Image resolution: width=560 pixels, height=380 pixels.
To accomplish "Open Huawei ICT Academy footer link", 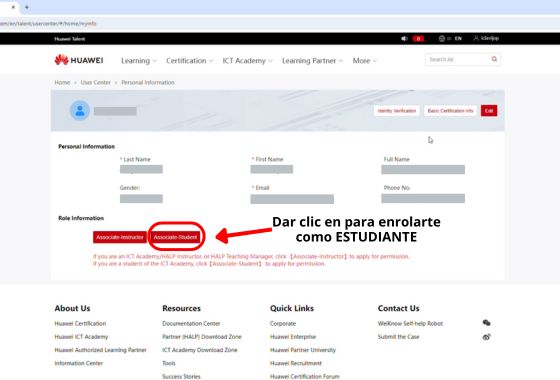I will coord(81,336).
